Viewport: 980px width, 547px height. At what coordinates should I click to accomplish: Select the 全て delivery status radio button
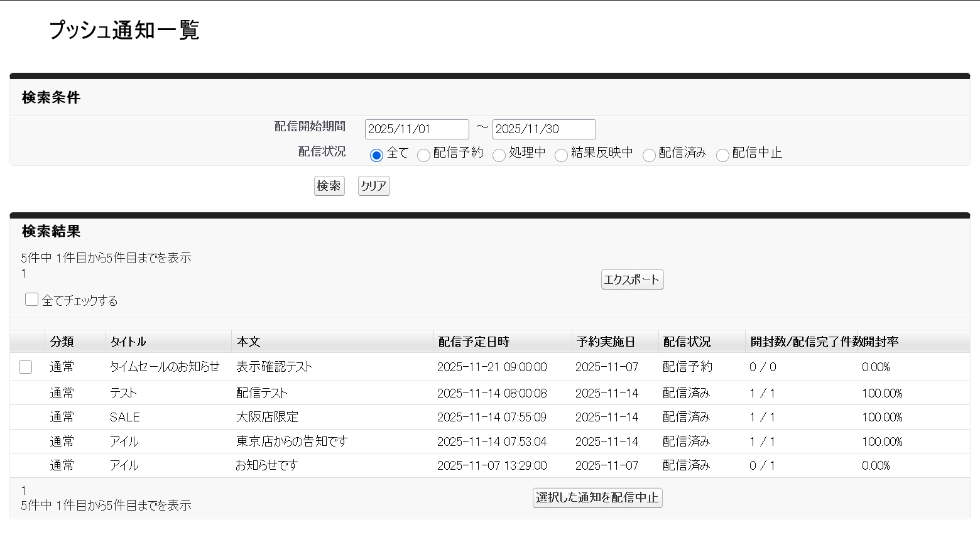coord(376,154)
